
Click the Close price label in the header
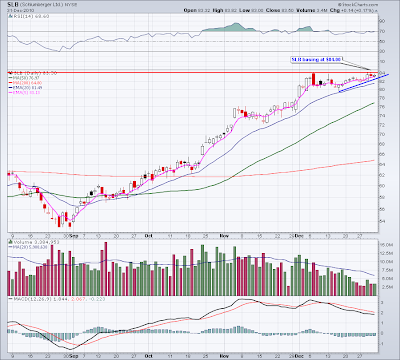tap(273, 10)
